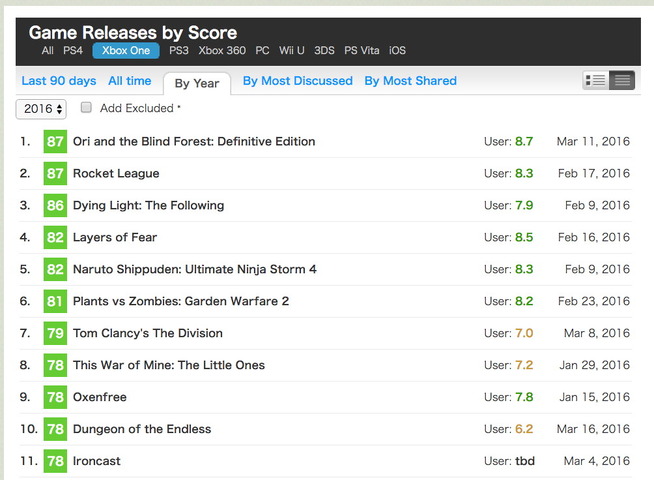This screenshot has width=654, height=480.
Task: Open the Oxenfree game page
Action: [x=100, y=397]
